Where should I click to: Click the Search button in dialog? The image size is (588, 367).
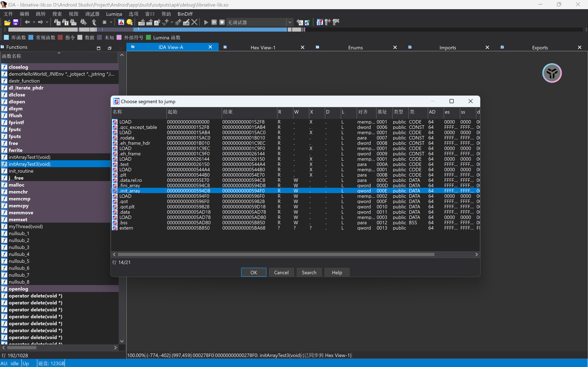309,272
